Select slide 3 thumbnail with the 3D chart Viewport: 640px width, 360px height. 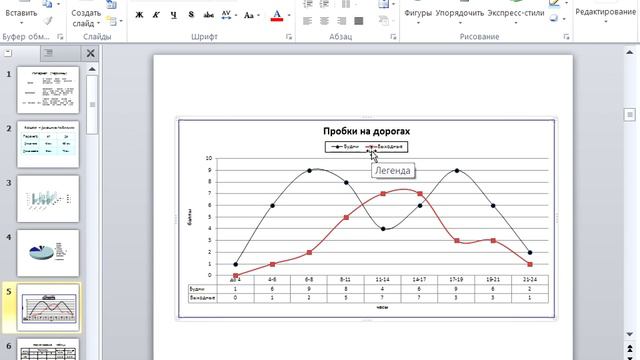coord(48,199)
